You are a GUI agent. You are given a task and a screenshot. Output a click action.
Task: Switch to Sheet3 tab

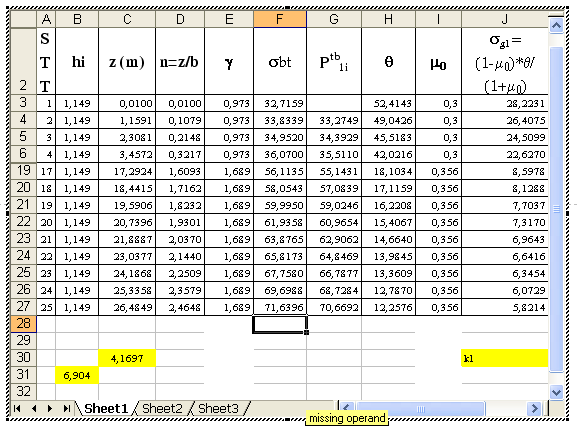[218, 409]
